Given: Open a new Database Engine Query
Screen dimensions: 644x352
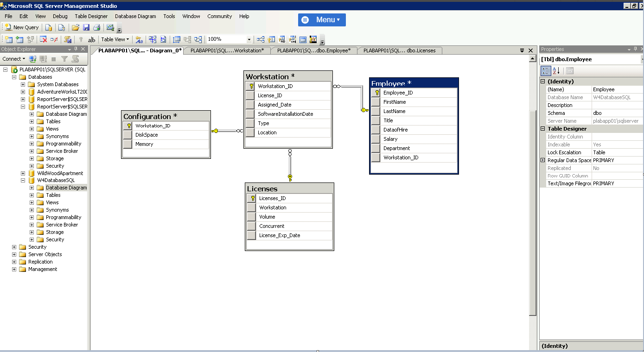Looking at the screenshot, I should point(48,27).
